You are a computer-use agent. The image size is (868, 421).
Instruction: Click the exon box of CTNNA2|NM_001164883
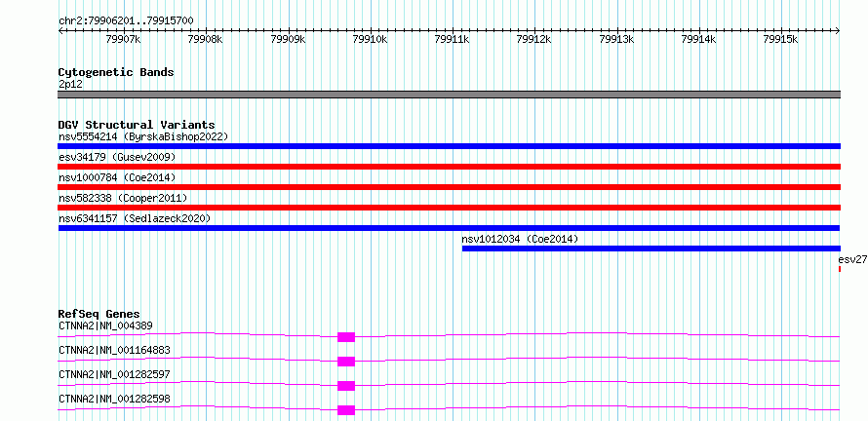click(x=346, y=362)
